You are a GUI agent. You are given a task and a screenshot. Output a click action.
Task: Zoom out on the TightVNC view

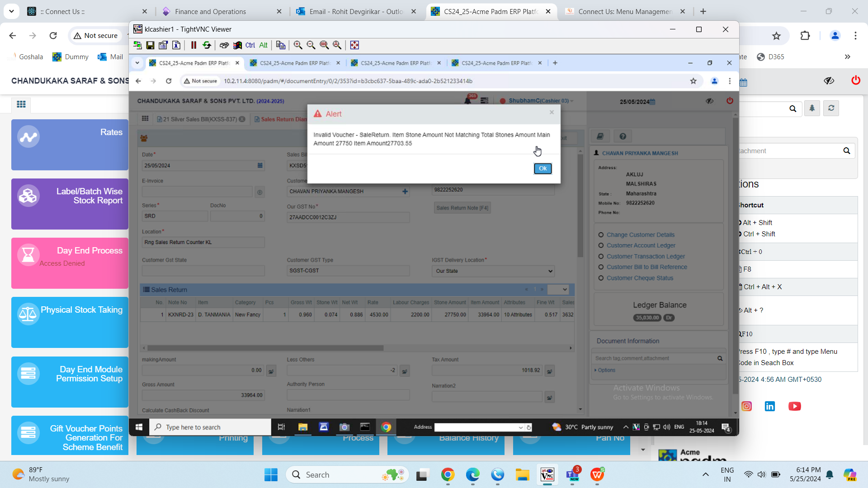click(x=311, y=45)
